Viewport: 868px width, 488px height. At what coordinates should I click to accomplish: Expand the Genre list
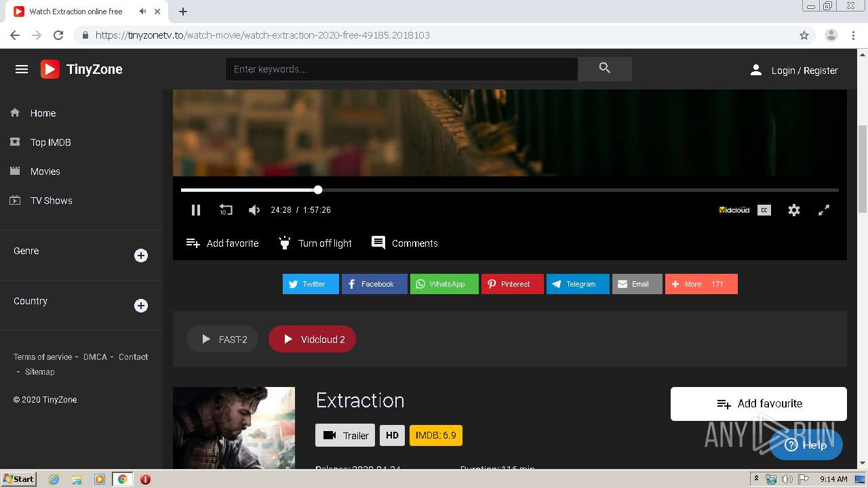click(x=141, y=256)
